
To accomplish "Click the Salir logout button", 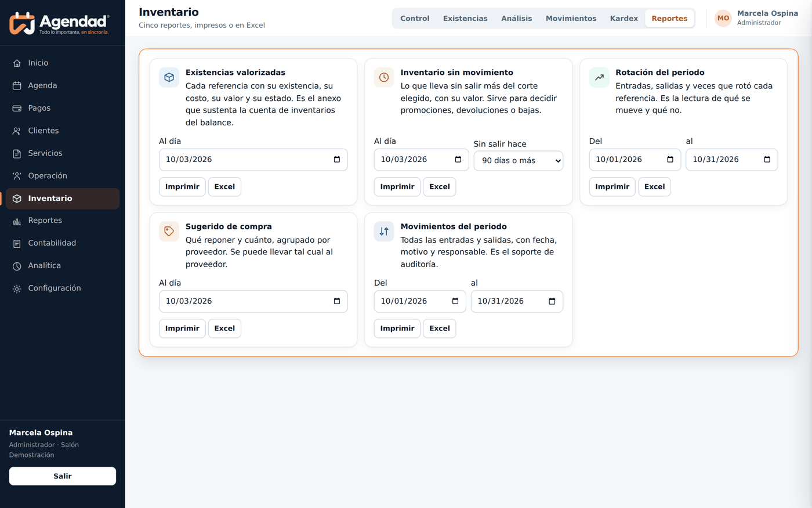I will [x=63, y=476].
